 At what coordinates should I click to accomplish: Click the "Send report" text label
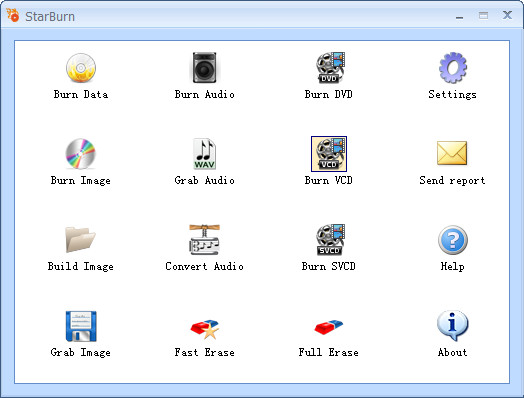coord(452,180)
